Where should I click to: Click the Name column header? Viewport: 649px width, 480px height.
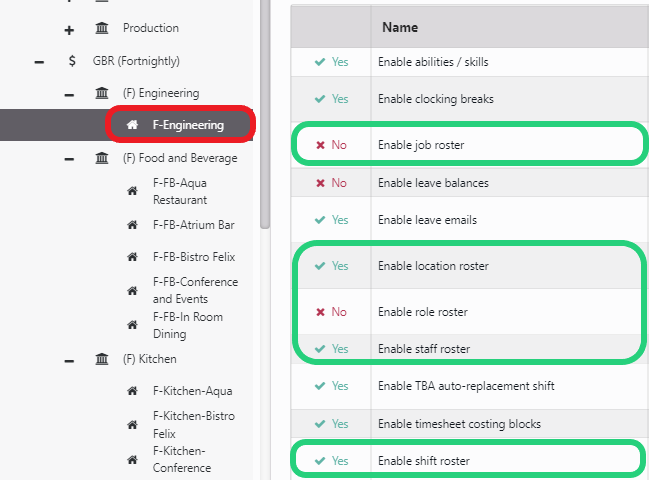point(400,27)
